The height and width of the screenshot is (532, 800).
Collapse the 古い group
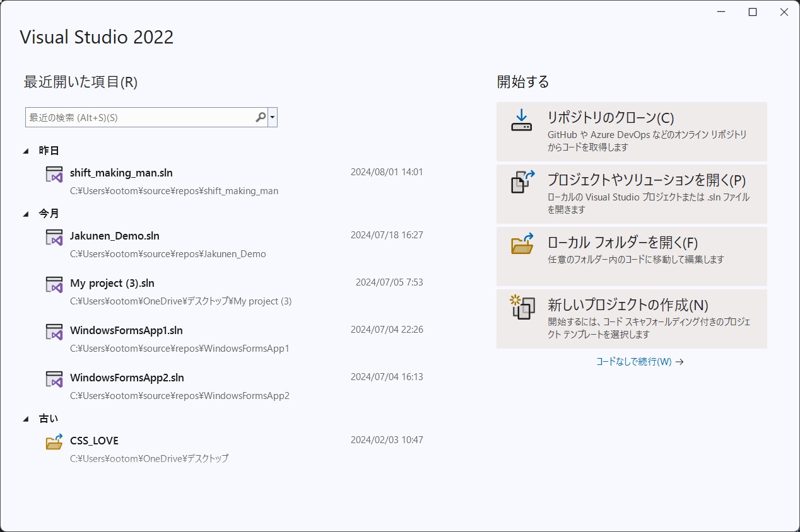click(26, 419)
